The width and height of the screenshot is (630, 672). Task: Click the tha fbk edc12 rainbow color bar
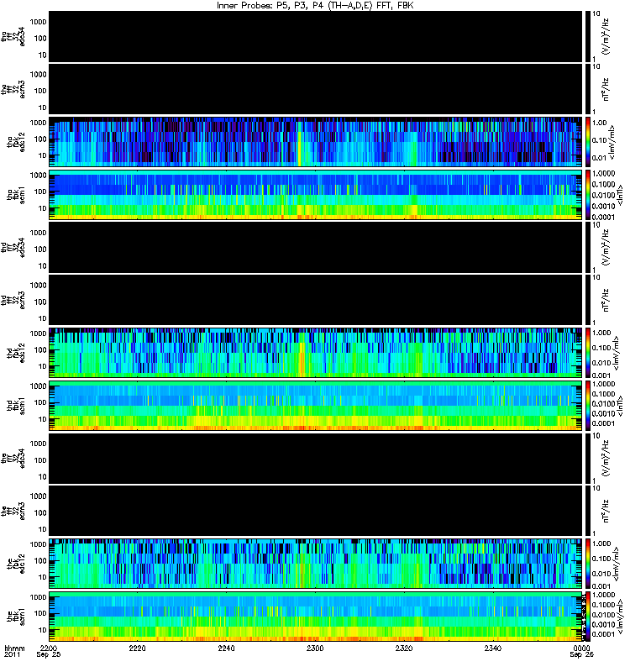tap(588, 142)
